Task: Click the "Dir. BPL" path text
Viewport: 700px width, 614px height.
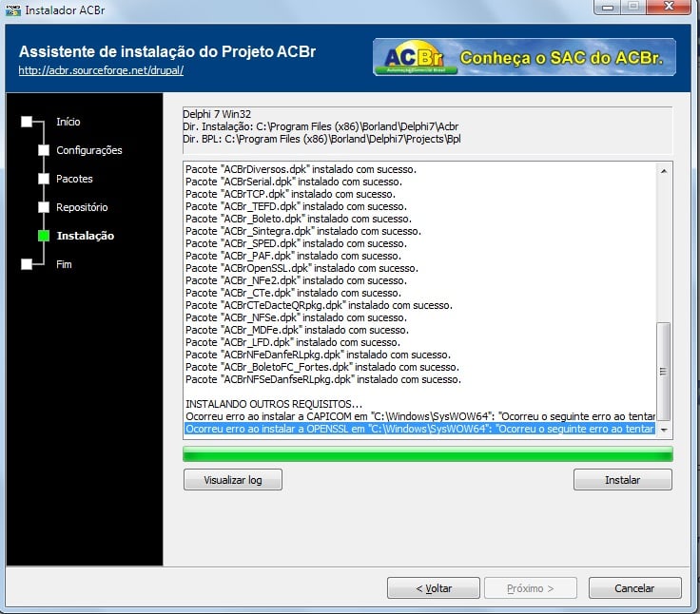Action: [x=321, y=139]
